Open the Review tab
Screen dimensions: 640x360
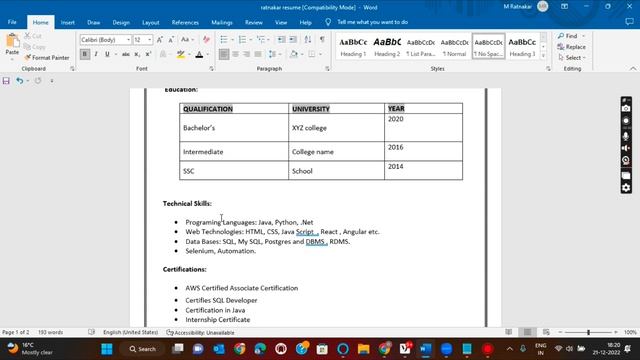[x=253, y=22]
